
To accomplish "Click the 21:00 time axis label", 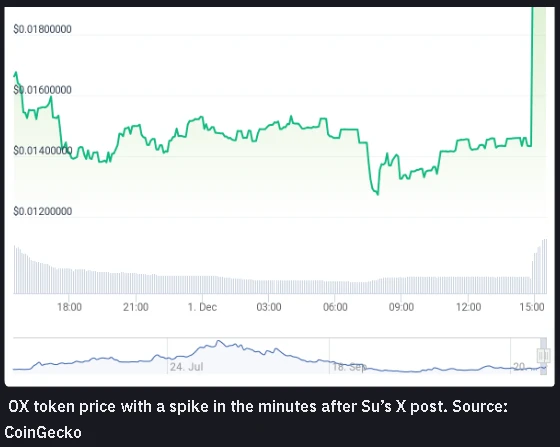I will click(x=136, y=307).
